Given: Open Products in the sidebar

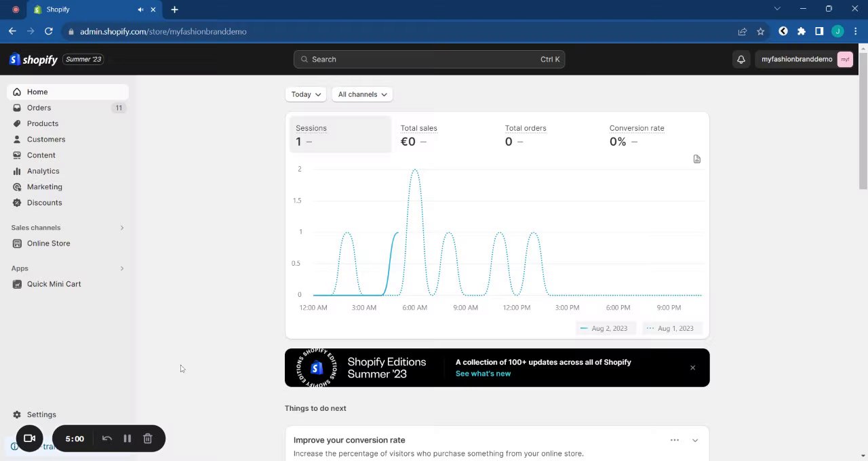Looking at the screenshot, I should [43, 123].
